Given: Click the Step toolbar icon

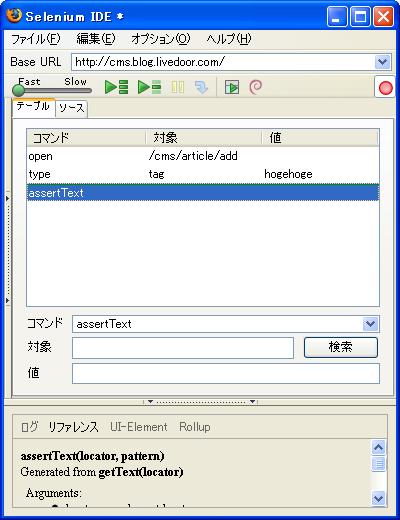Looking at the screenshot, I should pos(201,87).
